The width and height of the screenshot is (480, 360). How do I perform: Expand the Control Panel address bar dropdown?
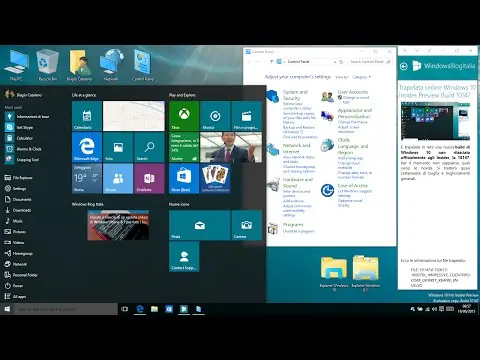[x=335, y=62]
